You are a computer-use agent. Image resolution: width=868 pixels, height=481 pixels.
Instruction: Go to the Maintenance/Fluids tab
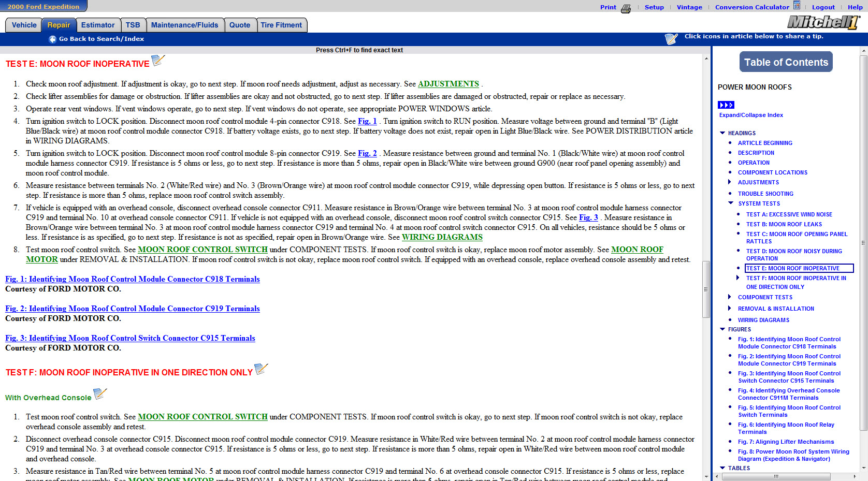185,25
